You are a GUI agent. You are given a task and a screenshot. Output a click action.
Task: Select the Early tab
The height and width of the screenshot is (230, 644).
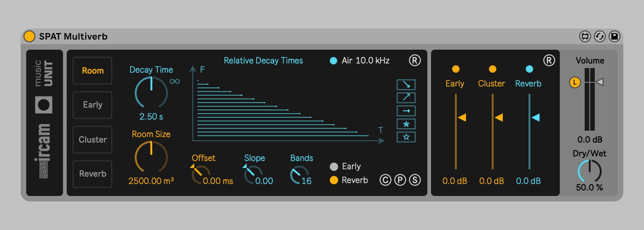pyautogui.click(x=92, y=105)
